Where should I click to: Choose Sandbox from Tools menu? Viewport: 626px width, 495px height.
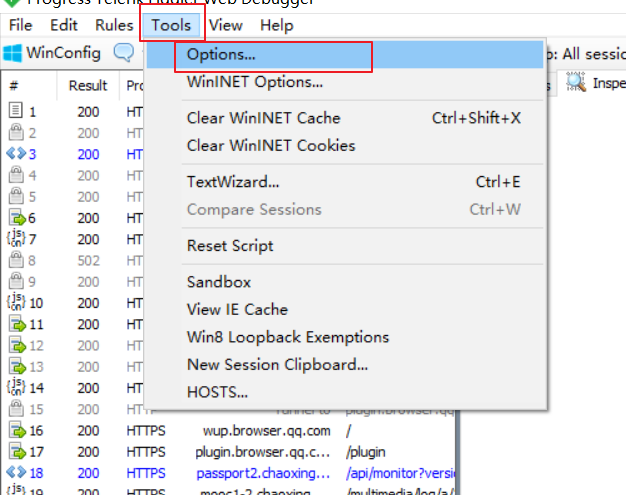pyautogui.click(x=345, y=282)
